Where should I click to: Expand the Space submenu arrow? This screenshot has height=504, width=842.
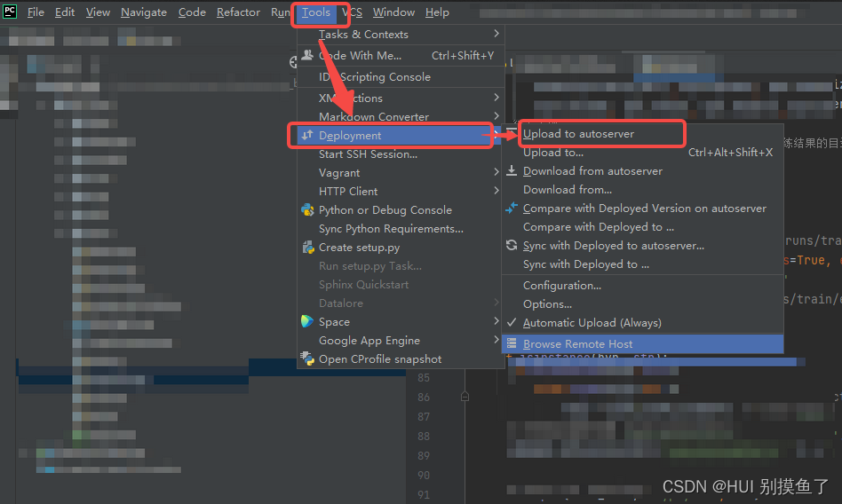tap(496, 321)
